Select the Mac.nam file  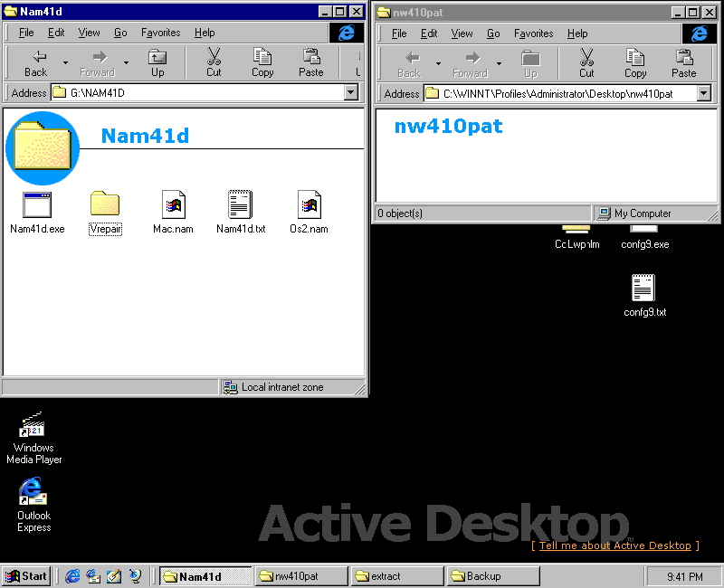[x=173, y=212]
